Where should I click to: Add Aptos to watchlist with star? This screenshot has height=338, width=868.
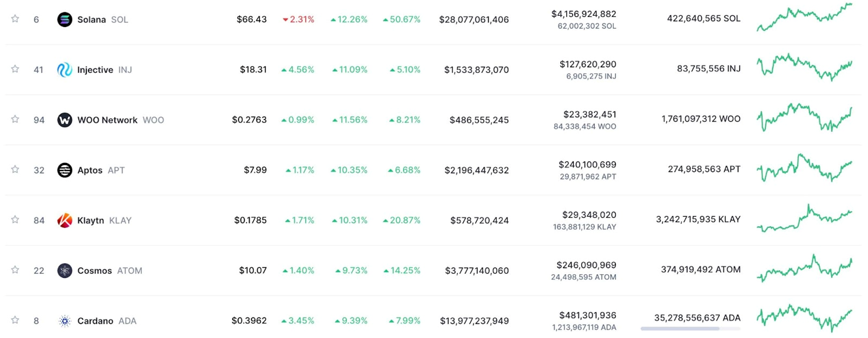point(15,170)
